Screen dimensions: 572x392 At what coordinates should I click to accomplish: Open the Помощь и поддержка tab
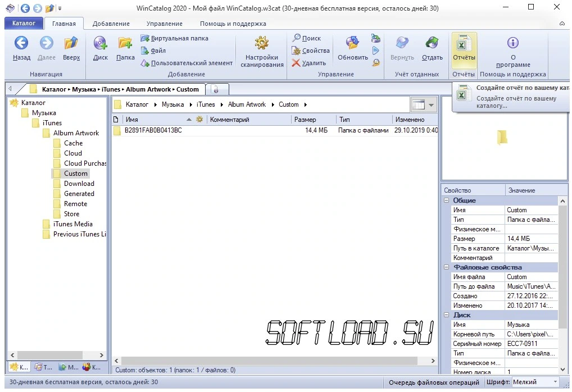pos(233,24)
